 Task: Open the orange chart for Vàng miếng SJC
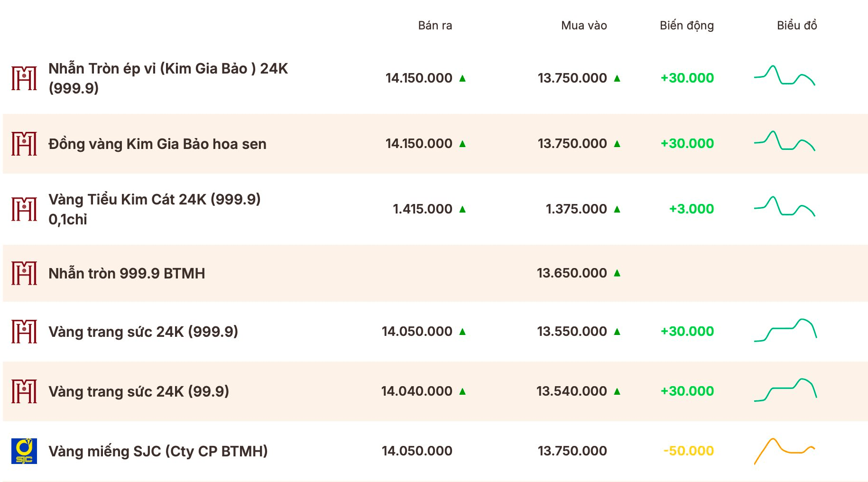point(785,451)
